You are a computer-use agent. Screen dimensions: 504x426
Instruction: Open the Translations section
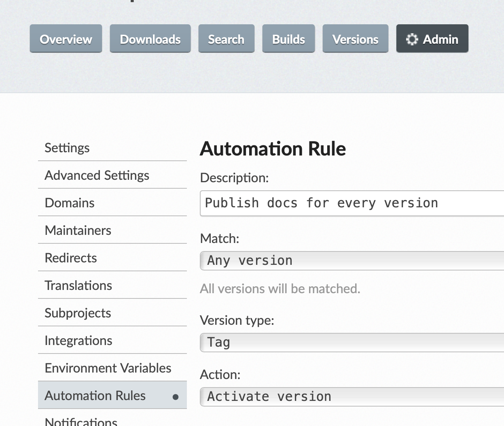click(x=78, y=285)
